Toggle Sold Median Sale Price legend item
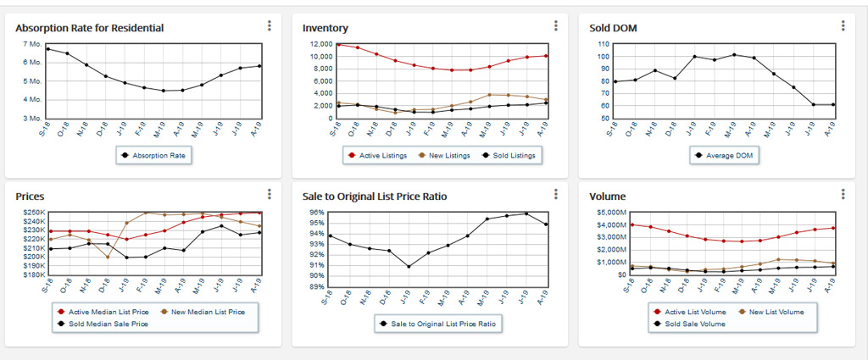 (x=103, y=323)
